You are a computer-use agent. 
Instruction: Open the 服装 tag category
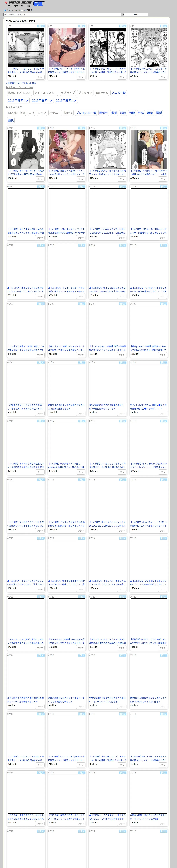123,113
